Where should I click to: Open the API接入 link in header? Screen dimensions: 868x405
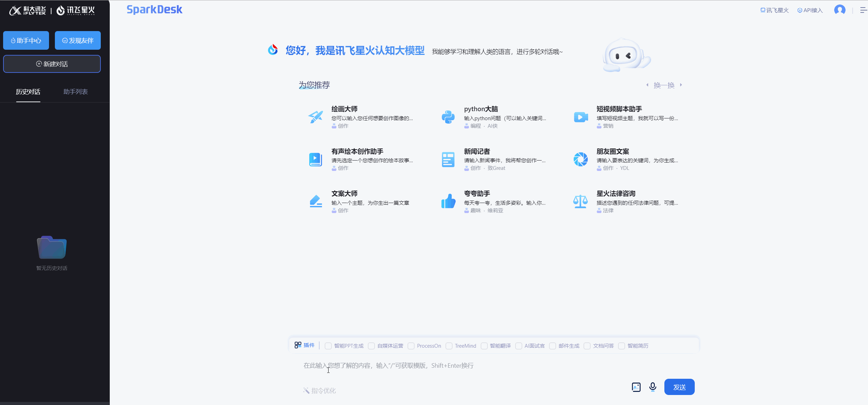pos(810,10)
